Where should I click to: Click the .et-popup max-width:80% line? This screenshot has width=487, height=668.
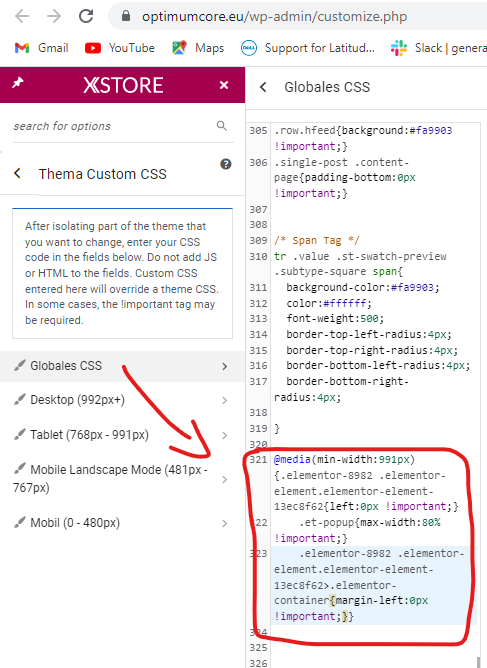[x=357, y=530]
